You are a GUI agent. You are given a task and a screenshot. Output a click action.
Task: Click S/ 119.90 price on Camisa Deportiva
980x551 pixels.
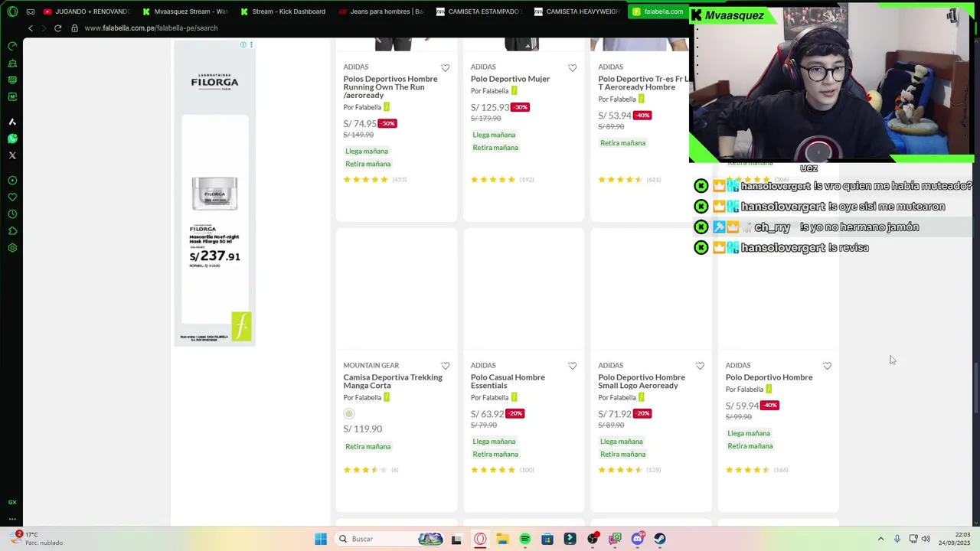pos(362,429)
